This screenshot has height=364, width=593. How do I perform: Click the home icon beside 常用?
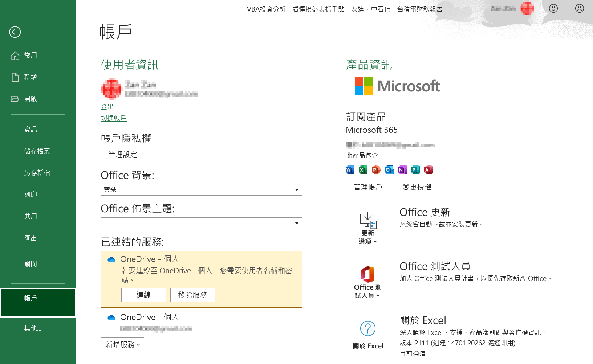[15, 56]
